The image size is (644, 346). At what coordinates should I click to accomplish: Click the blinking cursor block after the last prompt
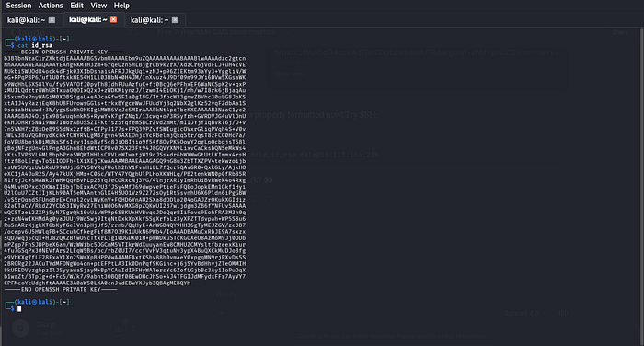click(19, 308)
